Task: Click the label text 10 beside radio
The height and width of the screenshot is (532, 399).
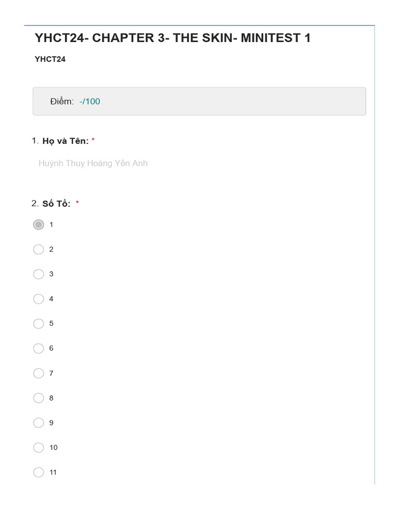Action: point(54,447)
